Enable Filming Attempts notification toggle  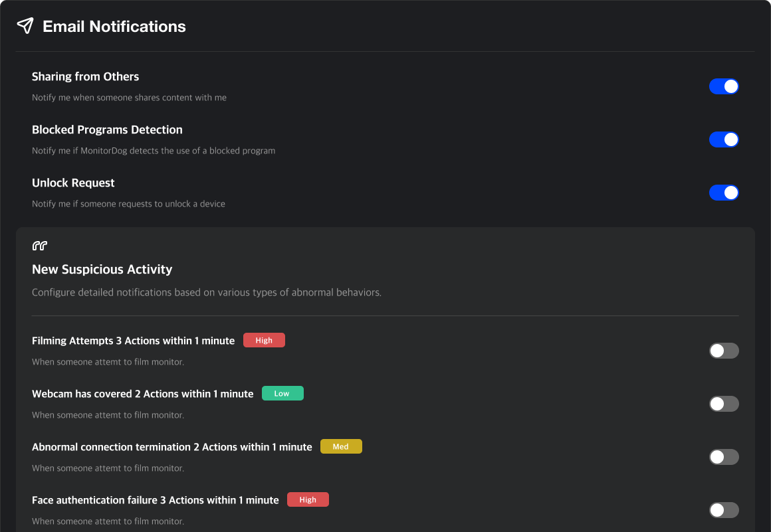point(724,351)
